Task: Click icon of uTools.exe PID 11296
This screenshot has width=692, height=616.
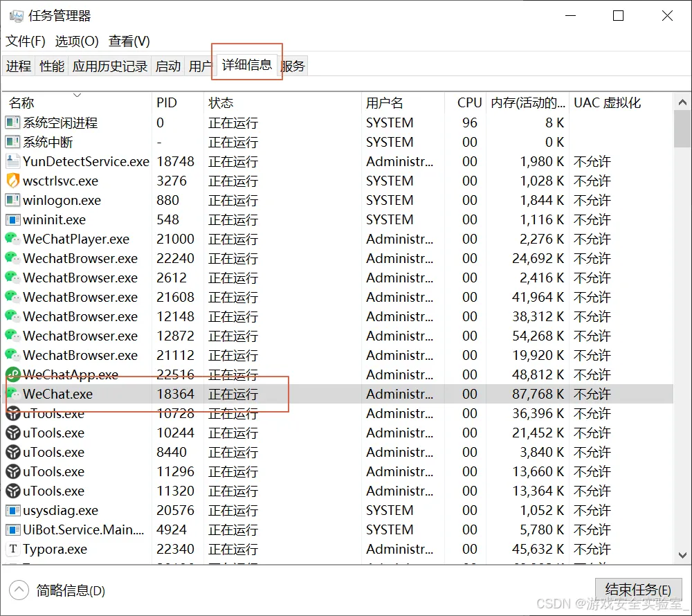Action: (x=13, y=472)
